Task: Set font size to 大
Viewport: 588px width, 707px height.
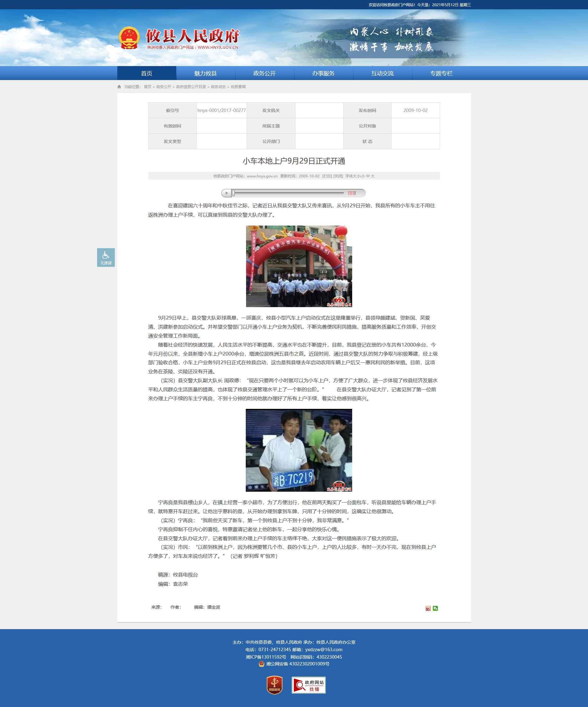Action: click(372, 176)
